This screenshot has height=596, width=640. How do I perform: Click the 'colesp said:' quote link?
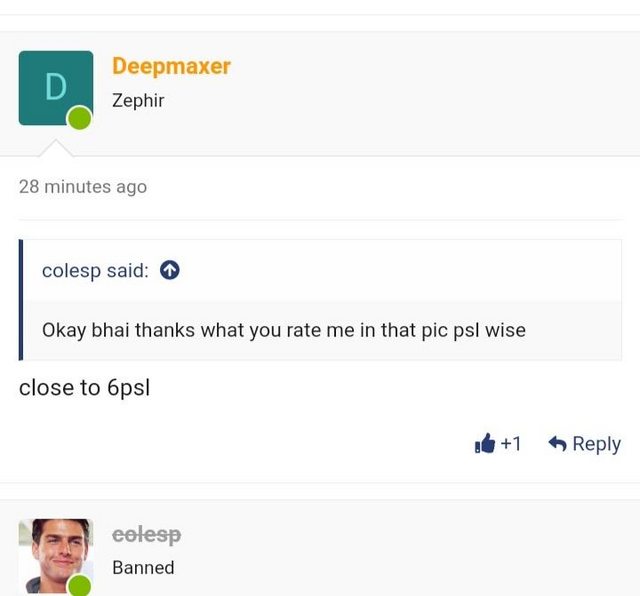[x=96, y=271]
